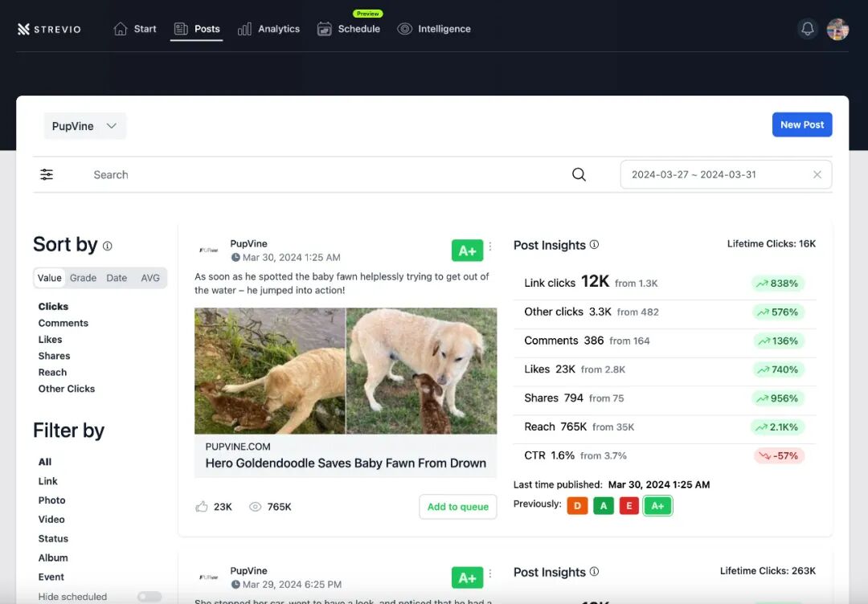
Task: Click the orange D grade badge
Action: pyautogui.click(x=577, y=505)
